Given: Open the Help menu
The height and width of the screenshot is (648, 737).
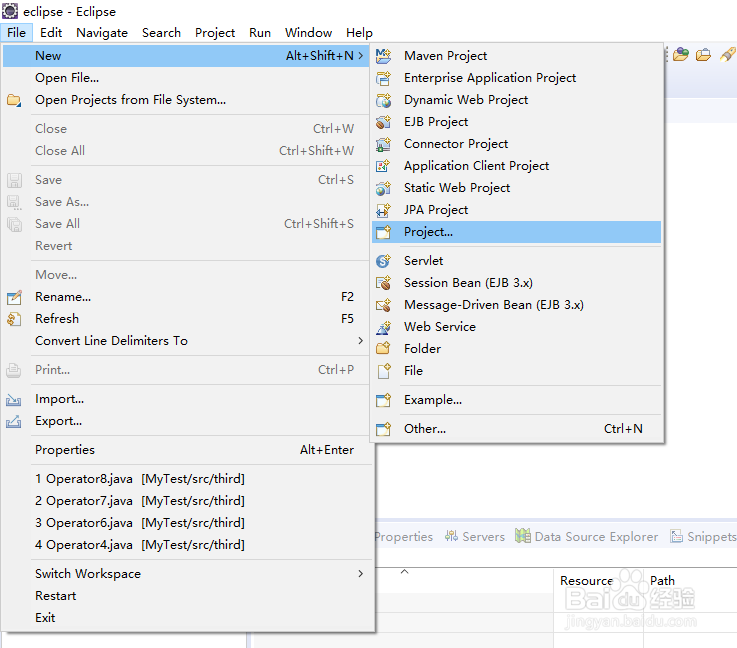Looking at the screenshot, I should (x=359, y=32).
